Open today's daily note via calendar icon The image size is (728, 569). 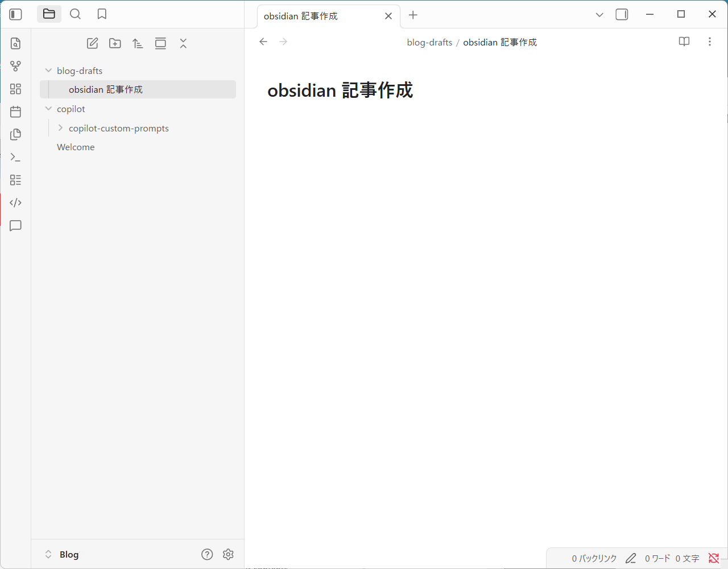click(x=15, y=112)
